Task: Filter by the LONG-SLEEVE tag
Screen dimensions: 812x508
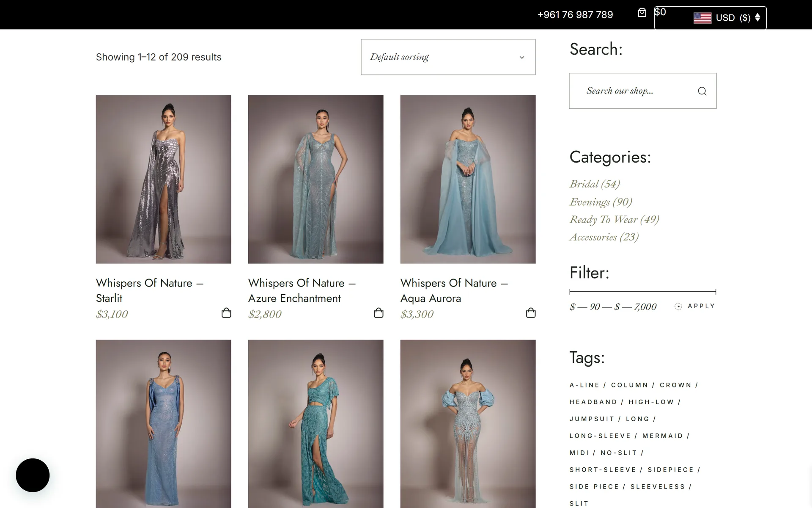Action: [600, 436]
